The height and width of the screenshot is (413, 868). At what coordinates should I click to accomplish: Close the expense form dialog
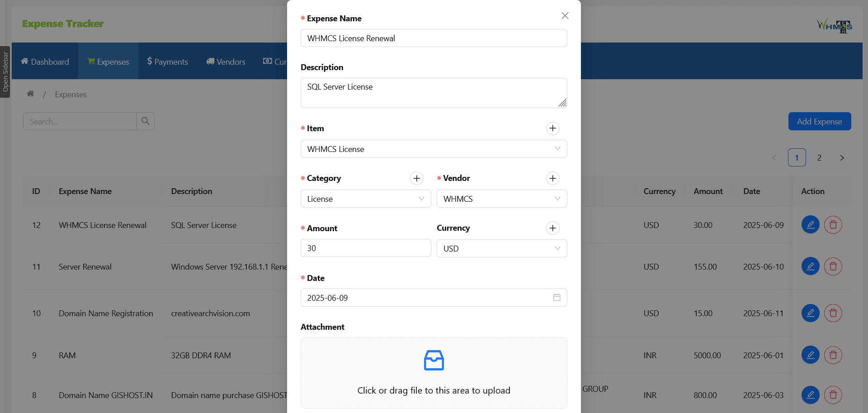pyautogui.click(x=565, y=16)
